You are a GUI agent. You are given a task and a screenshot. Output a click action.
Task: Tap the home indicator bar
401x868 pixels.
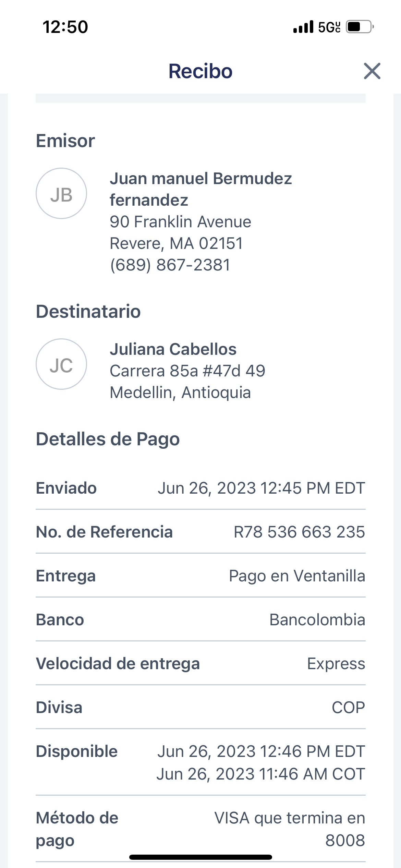click(x=200, y=857)
